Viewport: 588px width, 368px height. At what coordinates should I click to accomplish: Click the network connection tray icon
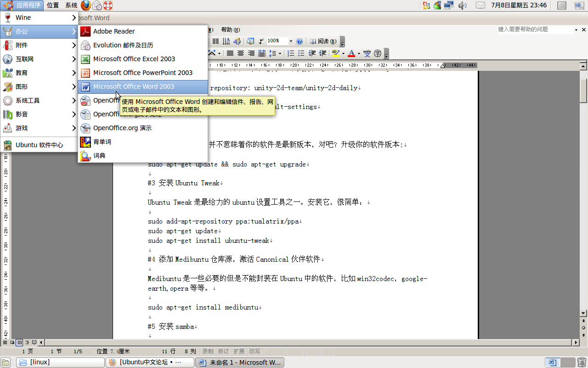(449, 6)
